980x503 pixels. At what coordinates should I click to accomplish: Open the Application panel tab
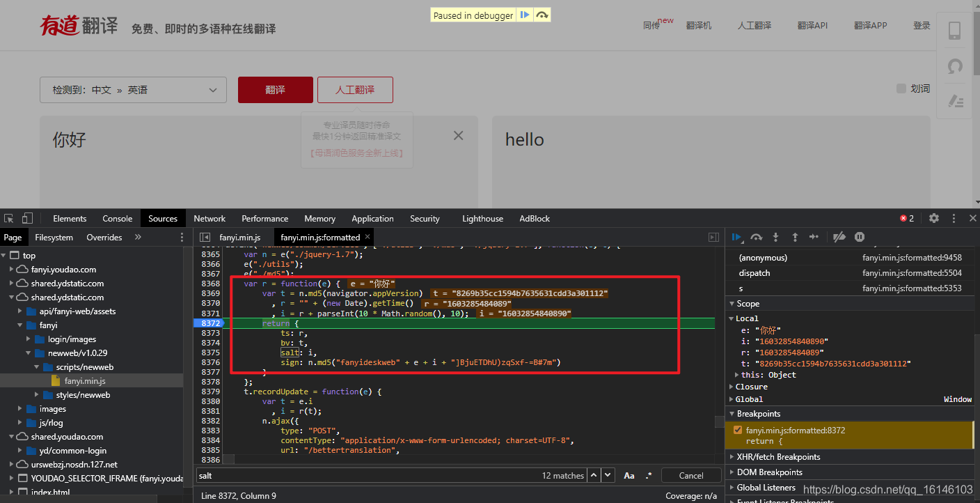tap(372, 218)
